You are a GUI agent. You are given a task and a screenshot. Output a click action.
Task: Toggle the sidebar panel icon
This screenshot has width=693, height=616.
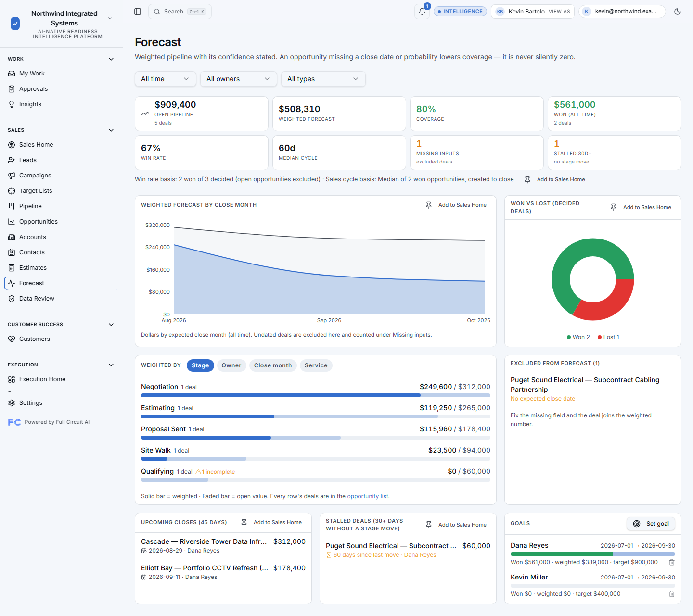[x=138, y=12]
